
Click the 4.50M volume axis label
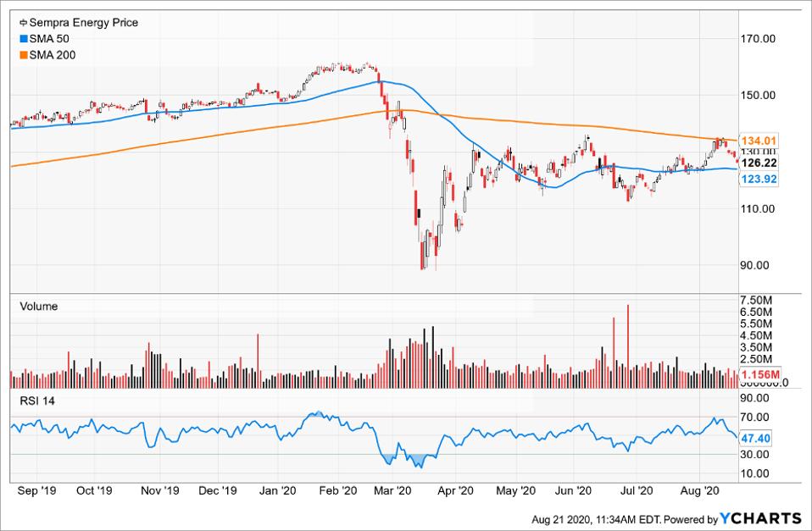(x=757, y=336)
